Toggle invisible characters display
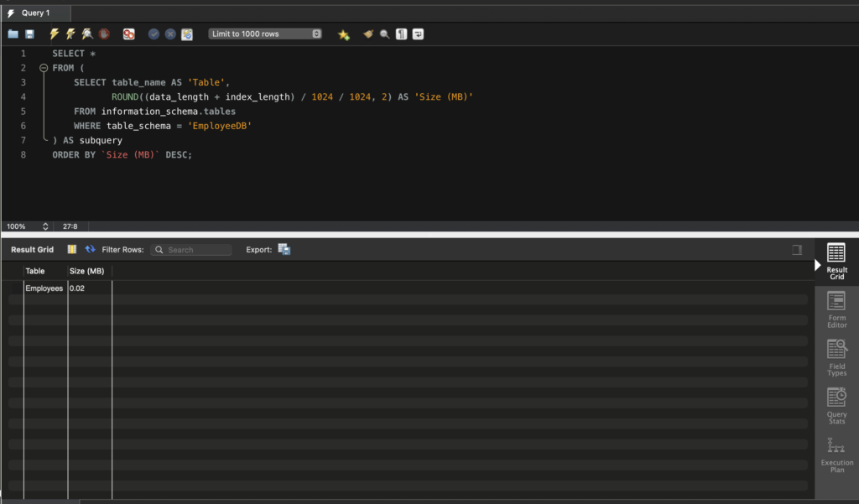This screenshot has height=504, width=859. (x=402, y=34)
